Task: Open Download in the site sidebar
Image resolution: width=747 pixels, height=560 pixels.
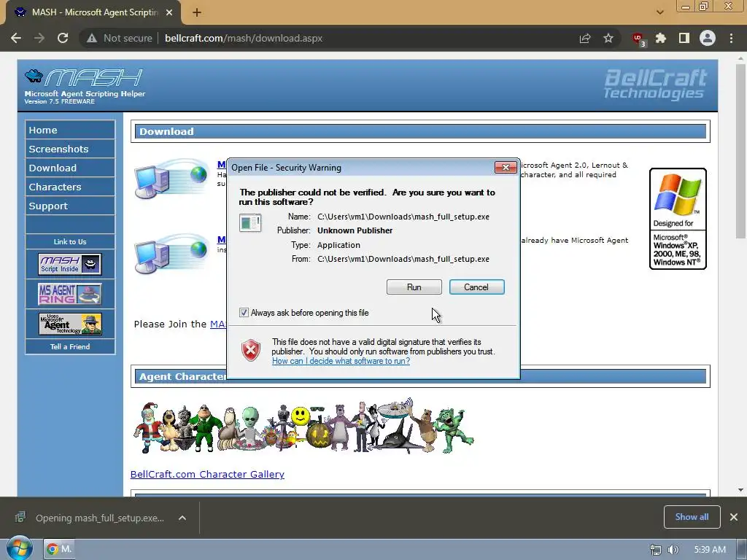Action: click(x=70, y=168)
